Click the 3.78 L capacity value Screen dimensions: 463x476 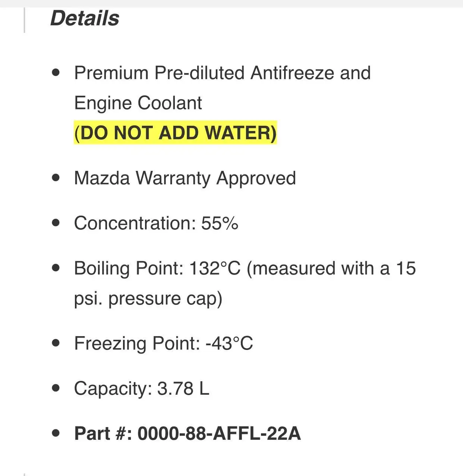click(x=183, y=388)
